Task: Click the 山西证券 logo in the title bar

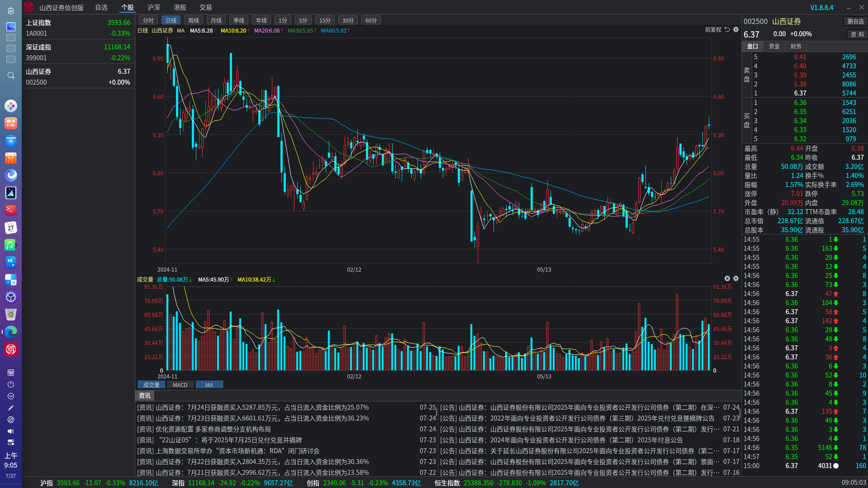Action: click(x=28, y=7)
